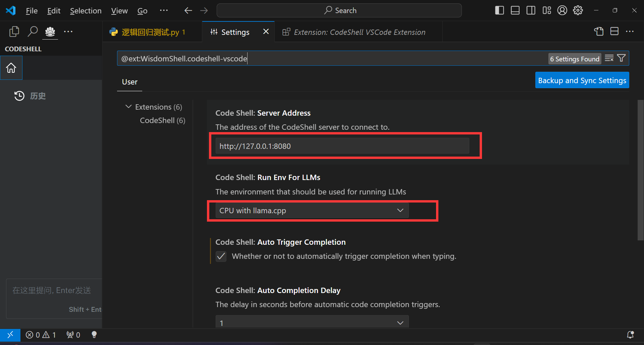Toggle the primary side bar visibility
The width and height of the screenshot is (644, 345).
point(499,10)
